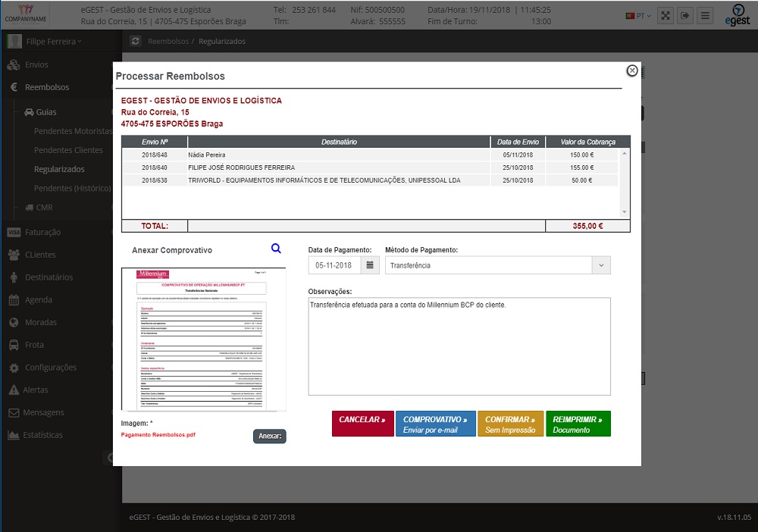Click the CONFIRMAR Sem Impressão button
This screenshot has height=532, width=758.
pyautogui.click(x=510, y=424)
